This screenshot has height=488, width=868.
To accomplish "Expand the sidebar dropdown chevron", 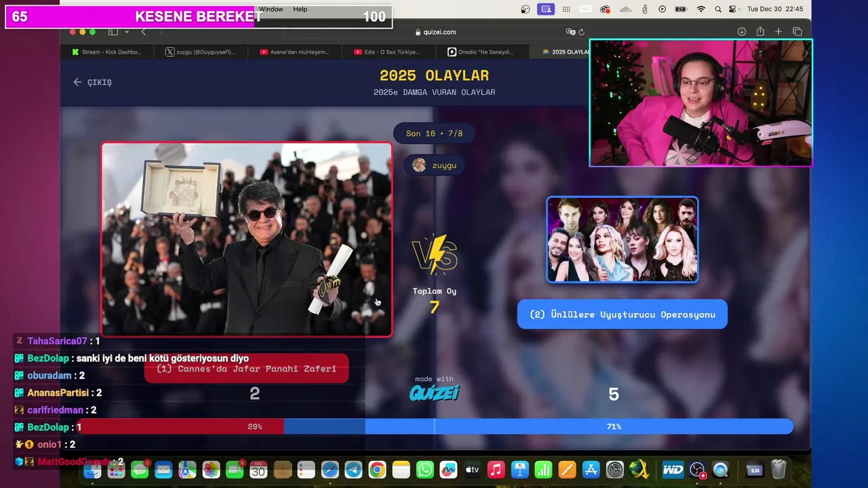I will 126,32.
